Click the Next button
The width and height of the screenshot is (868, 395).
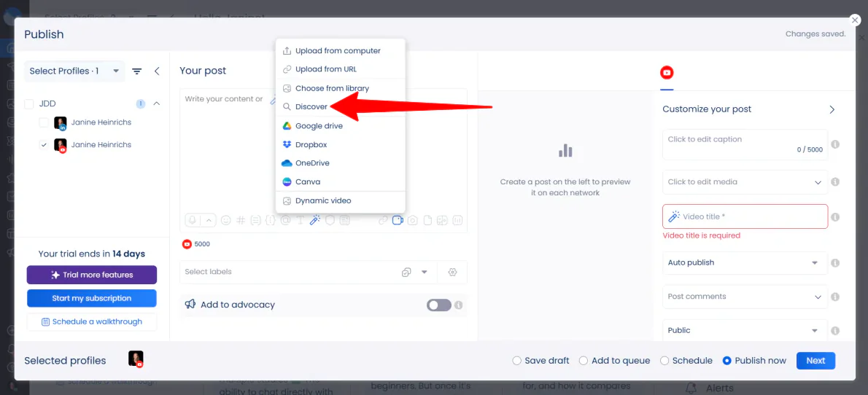(816, 361)
